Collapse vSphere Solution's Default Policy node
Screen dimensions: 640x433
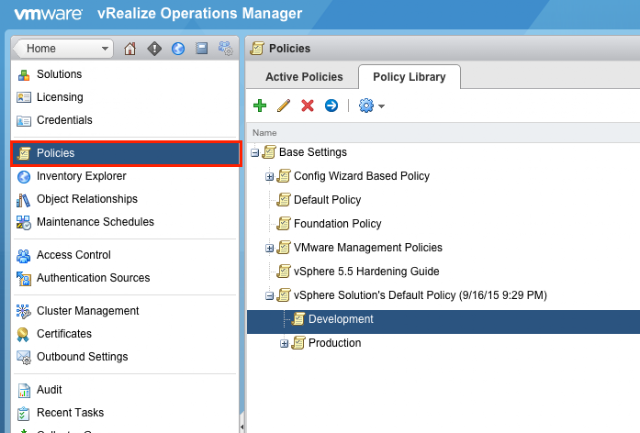click(269, 296)
